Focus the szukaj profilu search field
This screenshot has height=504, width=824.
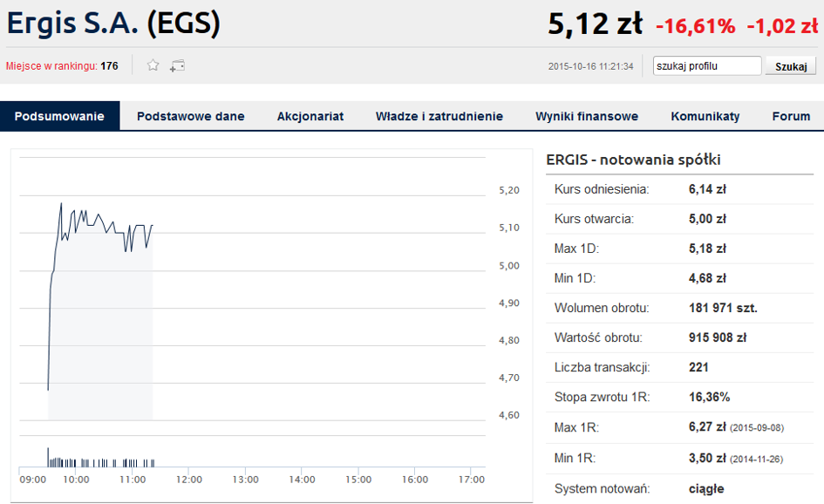[x=707, y=66]
